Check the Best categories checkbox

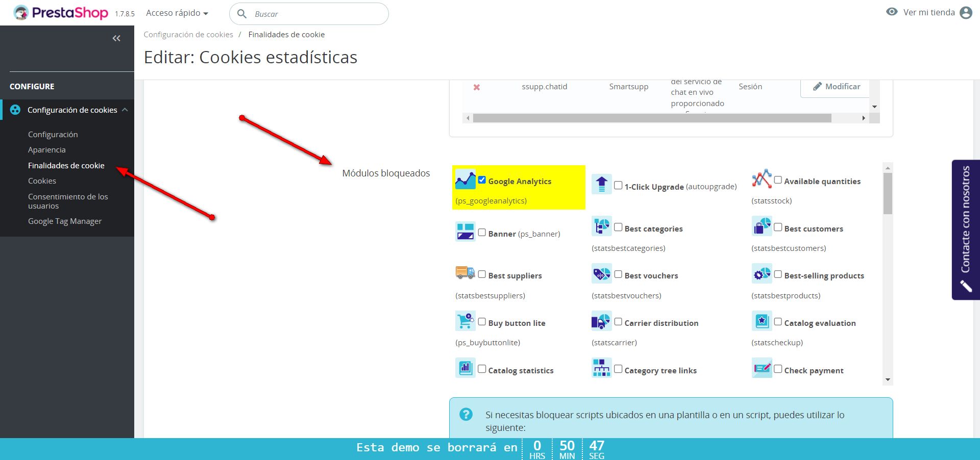pyautogui.click(x=618, y=227)
